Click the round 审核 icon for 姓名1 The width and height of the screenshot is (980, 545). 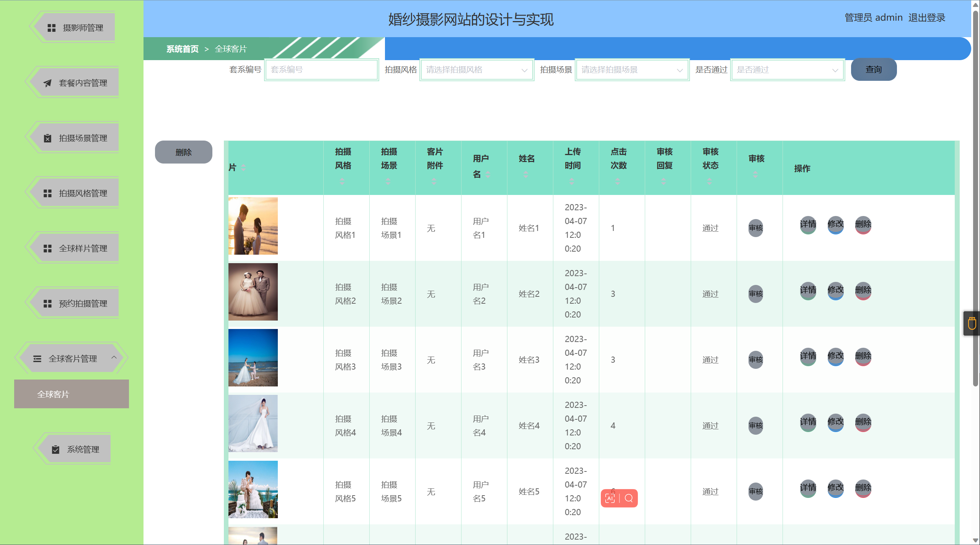click(755, 228)
